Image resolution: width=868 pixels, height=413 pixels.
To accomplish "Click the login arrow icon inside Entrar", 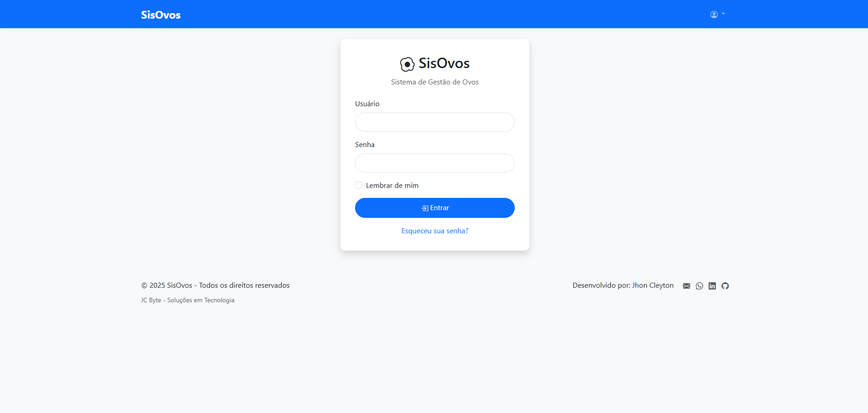I will click(x=425, y=208).
